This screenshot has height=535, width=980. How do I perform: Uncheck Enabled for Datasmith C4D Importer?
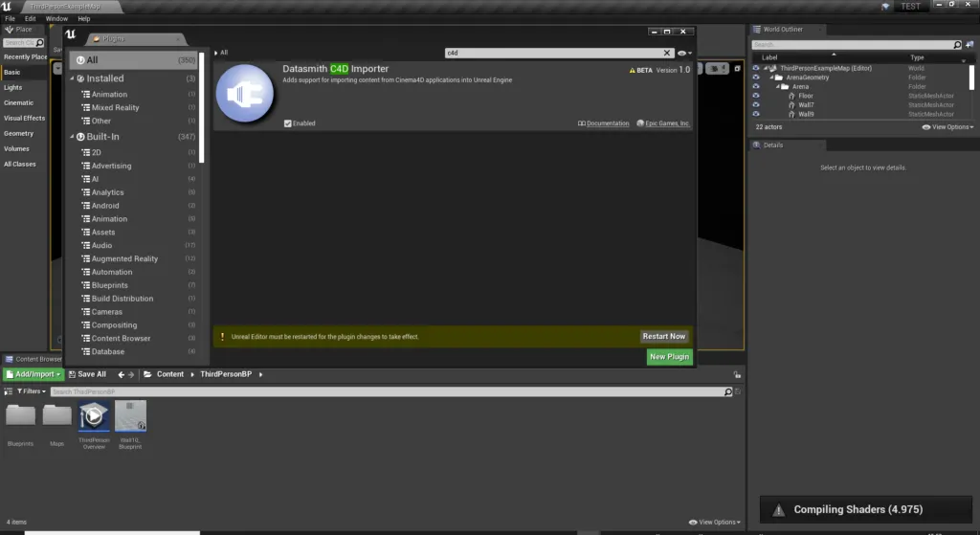tap(287, 123)
